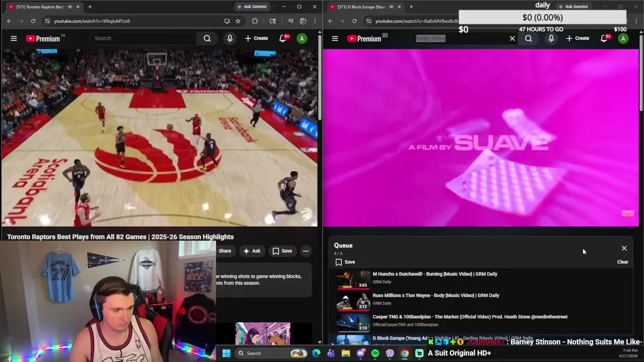644x362 pixels.
Task: Save the queue as playlist
Action: coord(345,262)
